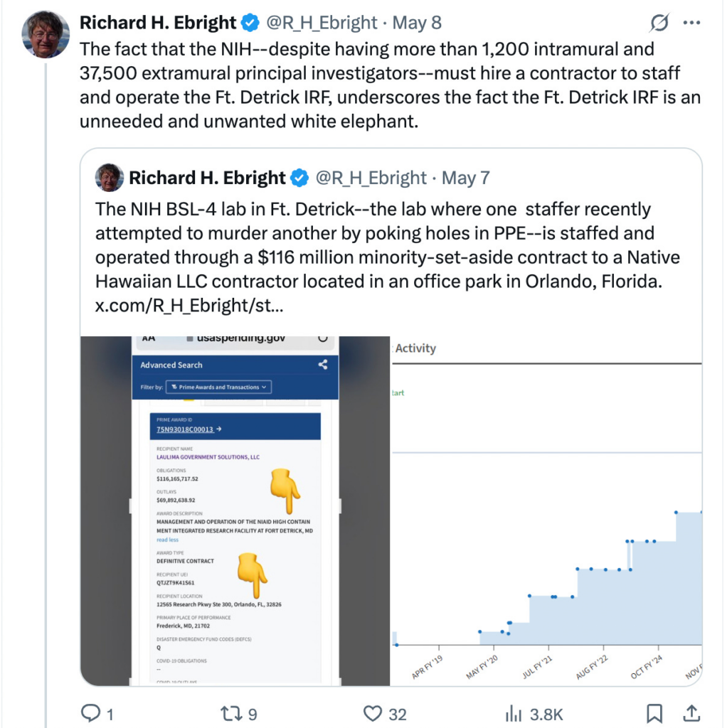Bookmark this post
Screen dimensions: 727x728
654,714
